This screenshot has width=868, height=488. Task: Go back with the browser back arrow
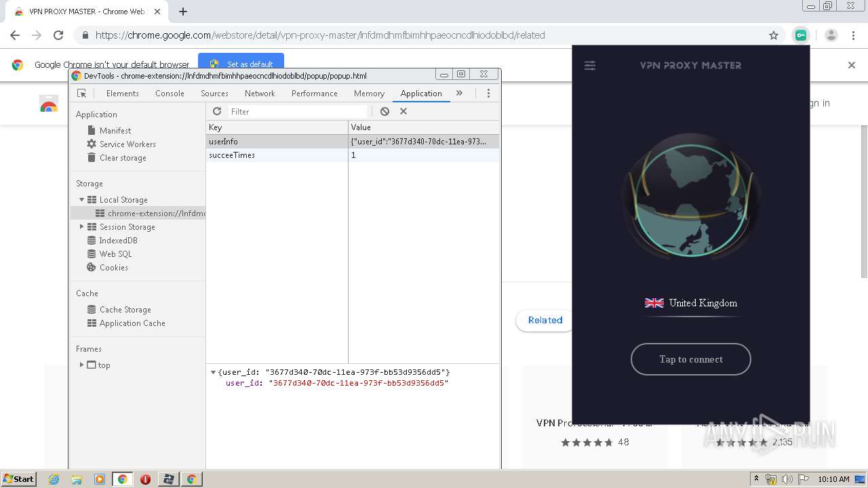point(15,35)
